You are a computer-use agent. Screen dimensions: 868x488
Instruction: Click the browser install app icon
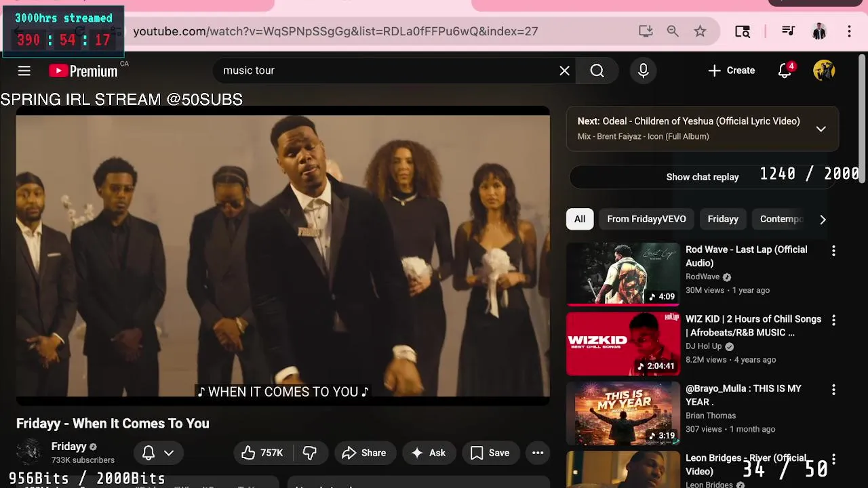click(646, 31)
